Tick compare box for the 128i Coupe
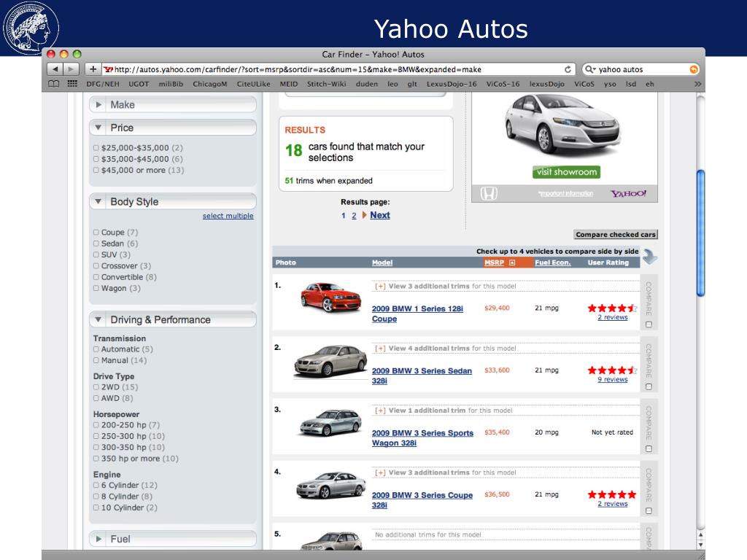The width and height of the screenshot is (747, 560). 649,324
